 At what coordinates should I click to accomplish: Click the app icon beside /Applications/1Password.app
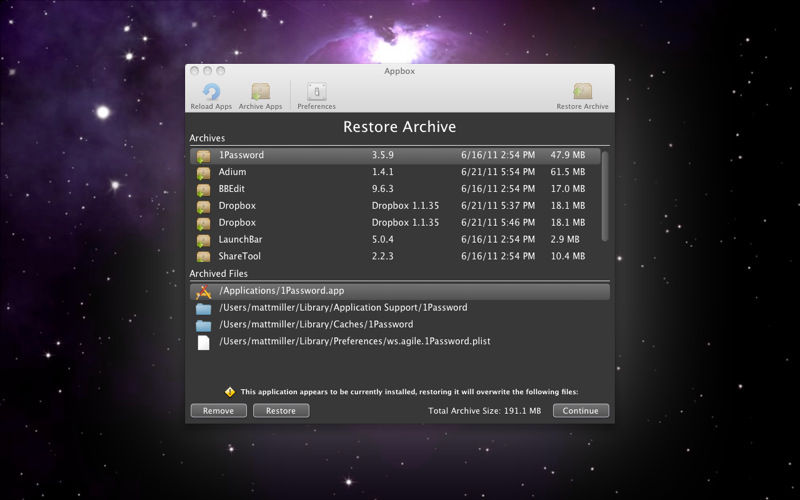click(x=204, y=292)
